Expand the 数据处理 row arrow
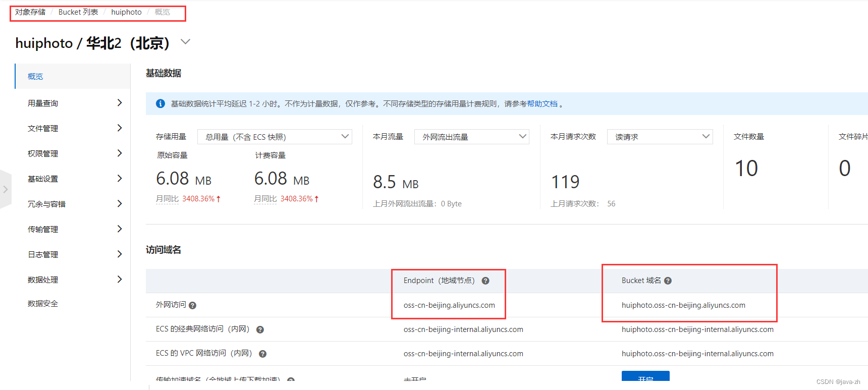 (x=120, y=280)
